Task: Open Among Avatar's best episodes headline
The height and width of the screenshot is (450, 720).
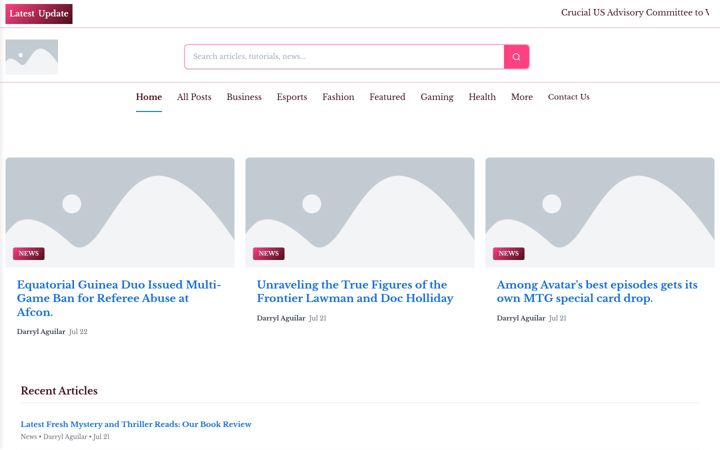Action: point(597,292)
